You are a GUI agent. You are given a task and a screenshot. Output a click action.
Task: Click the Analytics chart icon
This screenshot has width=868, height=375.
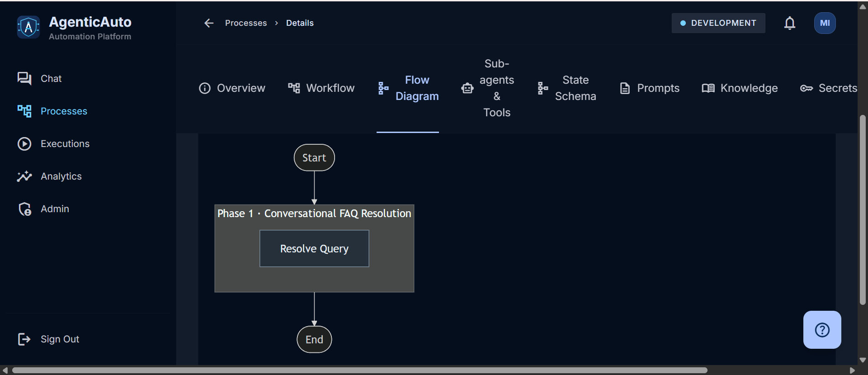pos(24,176)
